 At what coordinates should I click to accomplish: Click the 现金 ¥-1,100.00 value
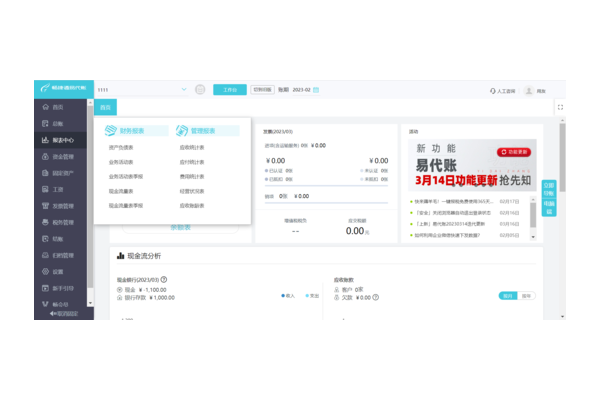pos(152,290)
